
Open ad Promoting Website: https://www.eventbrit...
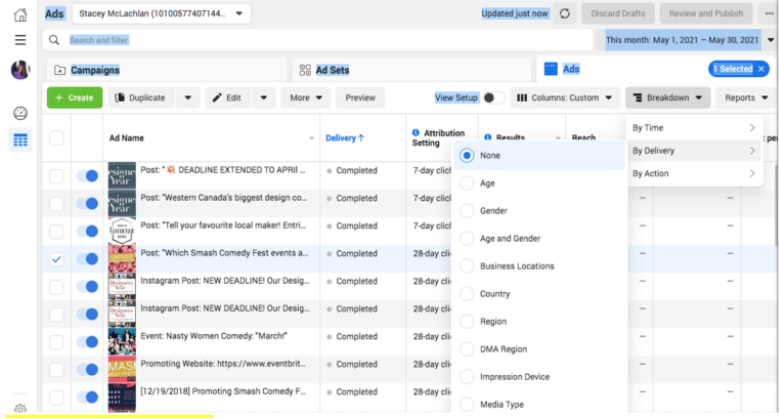click(223, 364)
